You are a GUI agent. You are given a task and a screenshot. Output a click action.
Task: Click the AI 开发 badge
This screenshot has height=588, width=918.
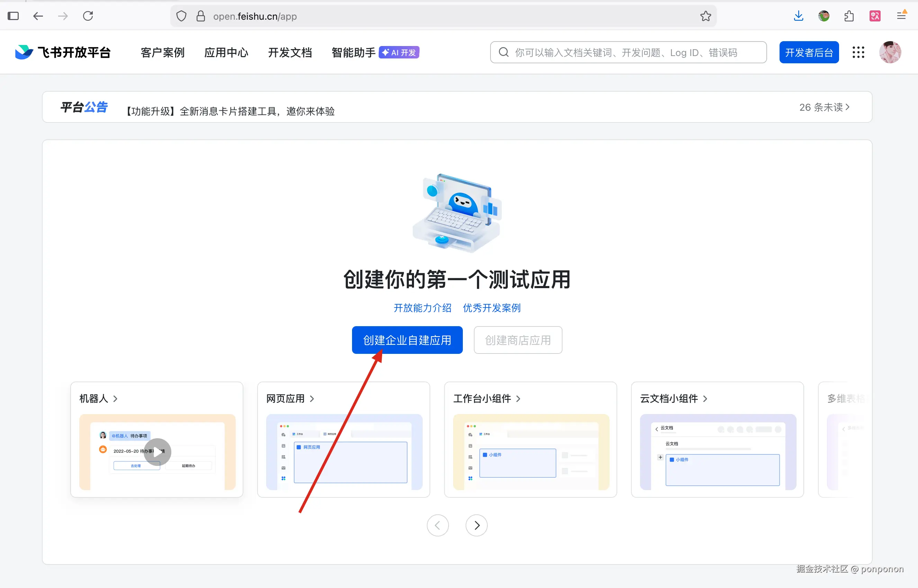click(x=399, y=52)
